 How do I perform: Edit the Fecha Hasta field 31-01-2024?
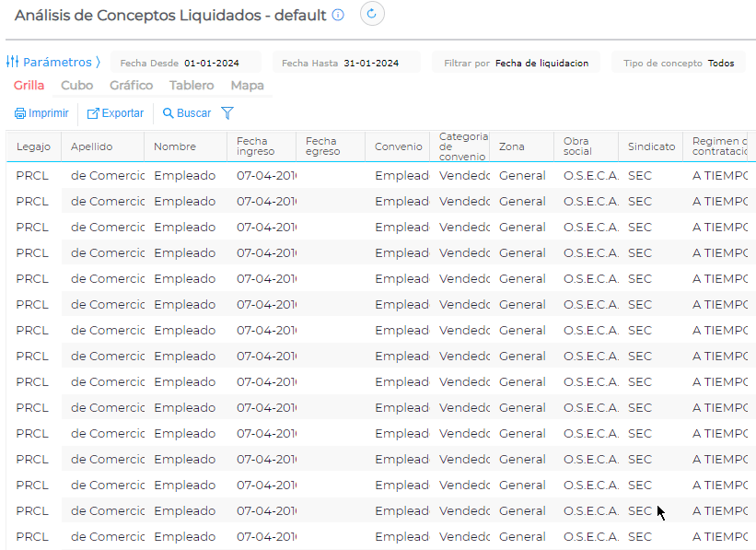(346, 63)
